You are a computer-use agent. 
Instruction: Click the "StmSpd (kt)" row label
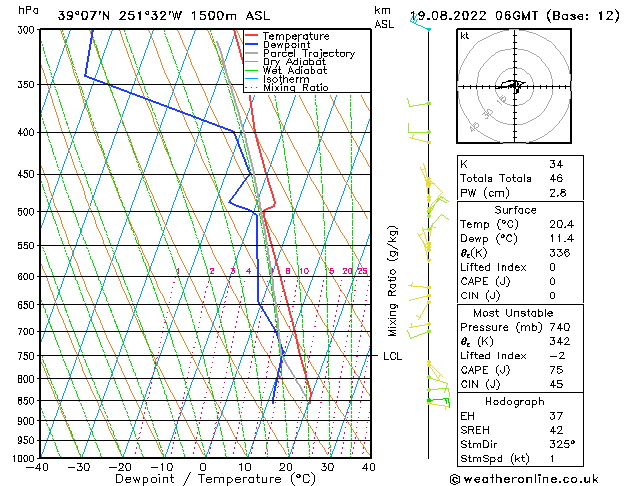495,459
